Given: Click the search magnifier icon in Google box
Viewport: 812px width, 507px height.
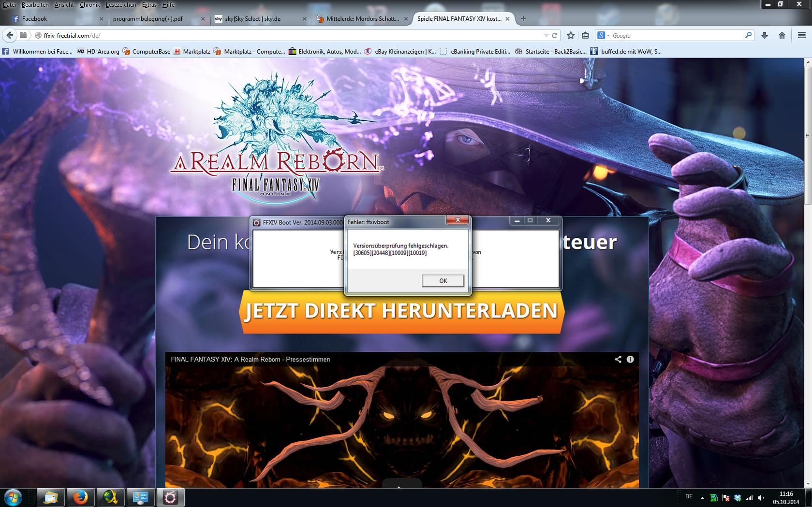Looking at the screenshot, I should tap(748, 35).
